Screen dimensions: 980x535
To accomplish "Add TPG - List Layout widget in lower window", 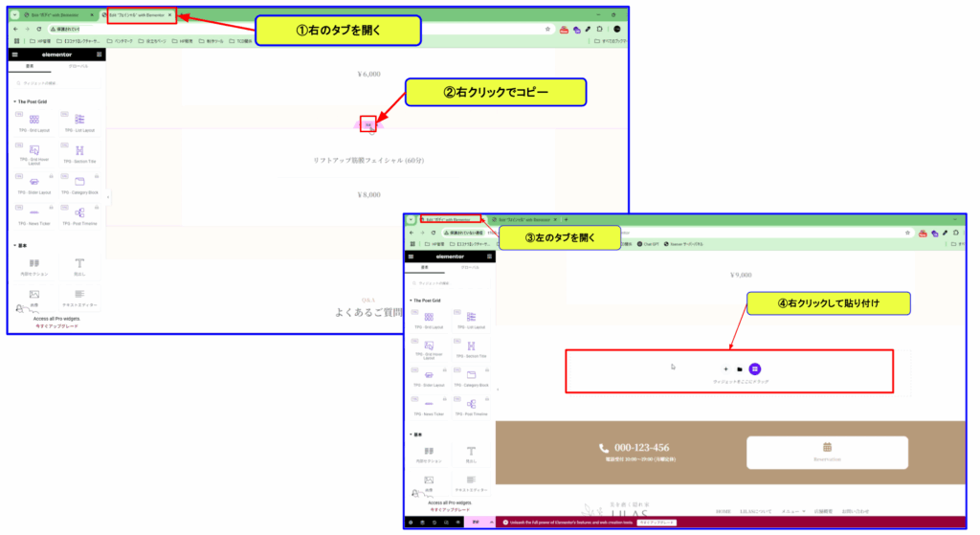I will [471, 320].
